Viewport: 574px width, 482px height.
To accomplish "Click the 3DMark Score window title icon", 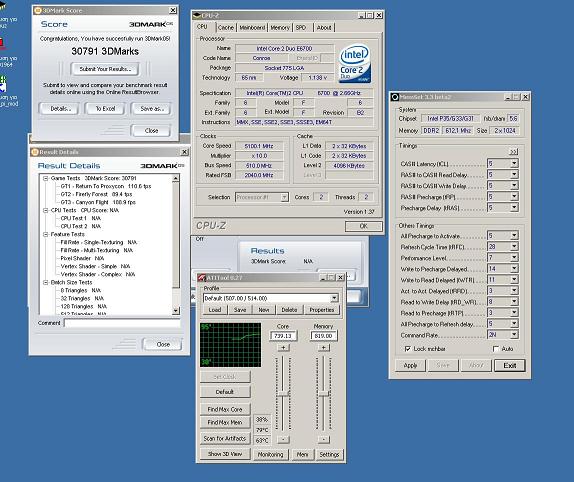I will tap(38, 11).
